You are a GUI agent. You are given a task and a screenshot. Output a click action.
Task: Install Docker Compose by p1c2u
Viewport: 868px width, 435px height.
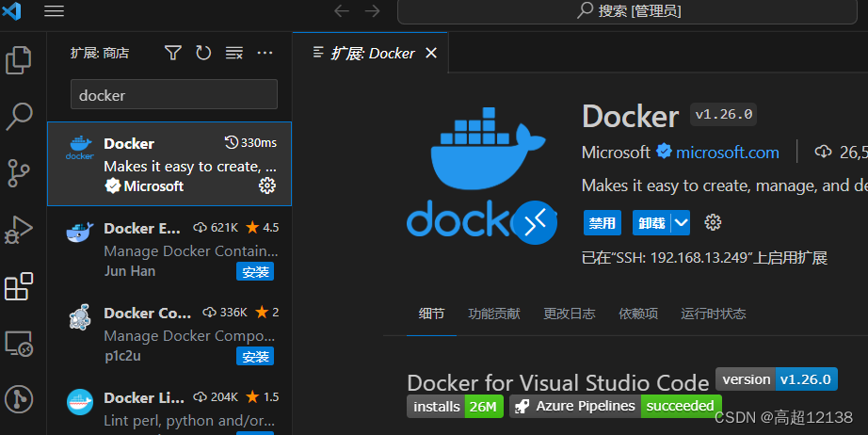255,357
